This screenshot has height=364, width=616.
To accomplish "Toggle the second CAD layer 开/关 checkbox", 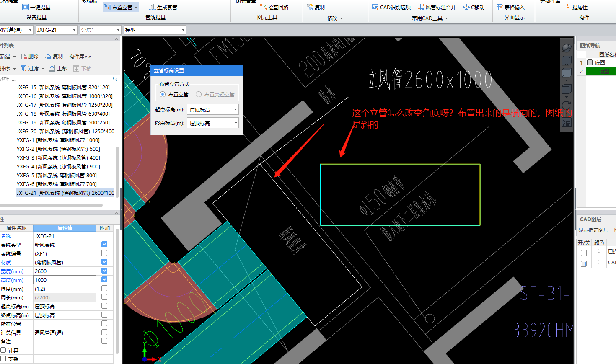I will click(584, 263).
